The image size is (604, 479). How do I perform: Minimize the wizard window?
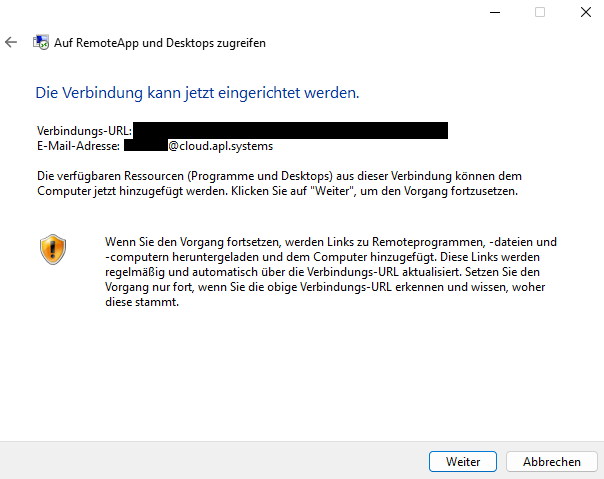coord(495,12)
